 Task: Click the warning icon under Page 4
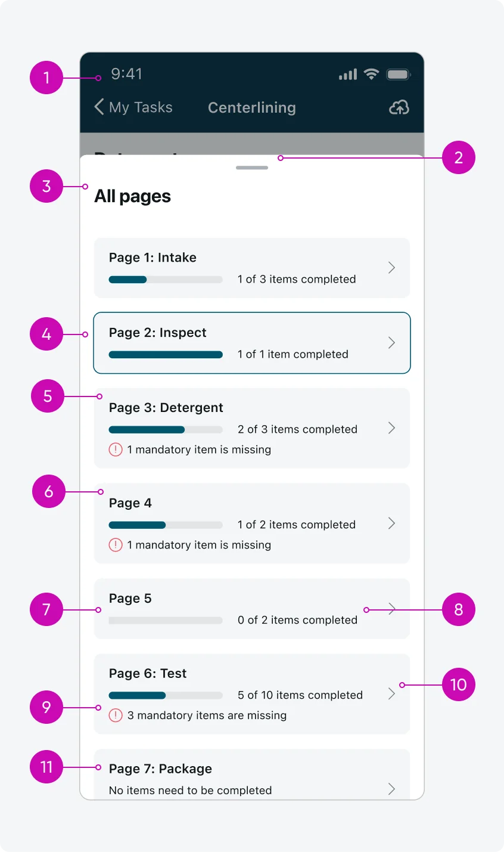coord(116,545)
